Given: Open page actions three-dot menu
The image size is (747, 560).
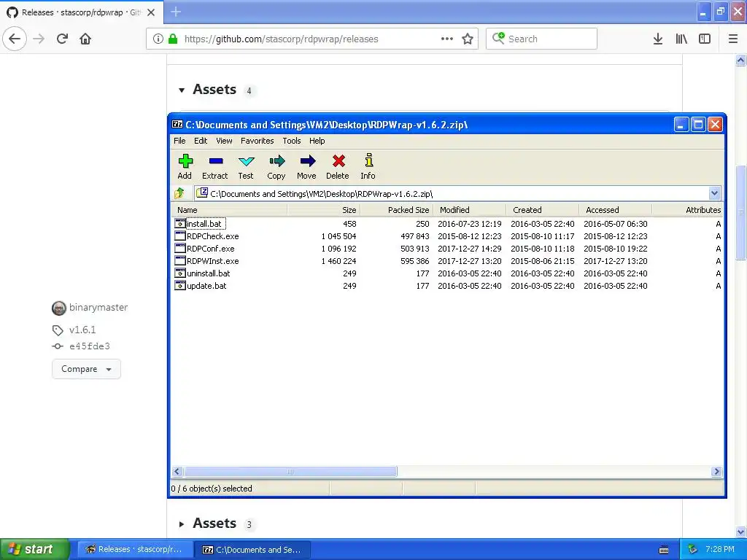Looking at the screenshot, I should coord(447,39).
